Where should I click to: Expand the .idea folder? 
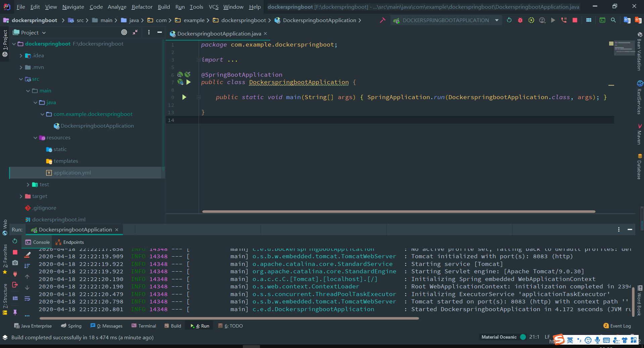click(21, 56)
